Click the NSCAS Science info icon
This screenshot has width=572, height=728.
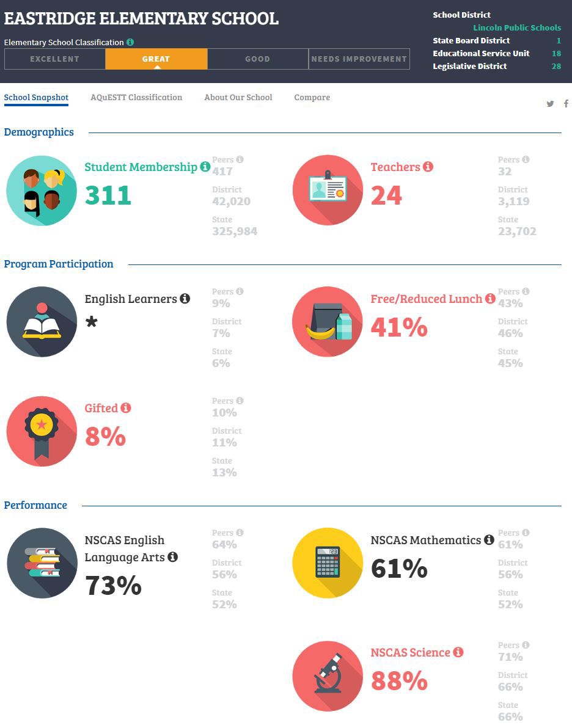458,652
